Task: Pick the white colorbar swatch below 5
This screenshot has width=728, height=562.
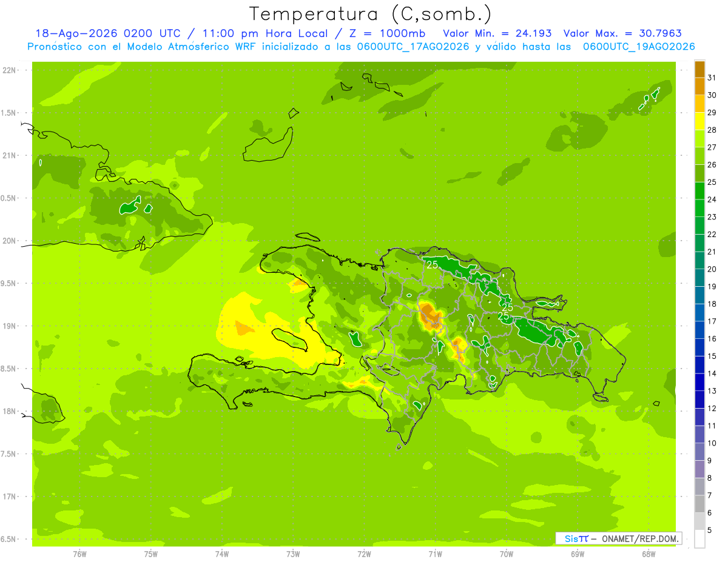Action: 699,538
